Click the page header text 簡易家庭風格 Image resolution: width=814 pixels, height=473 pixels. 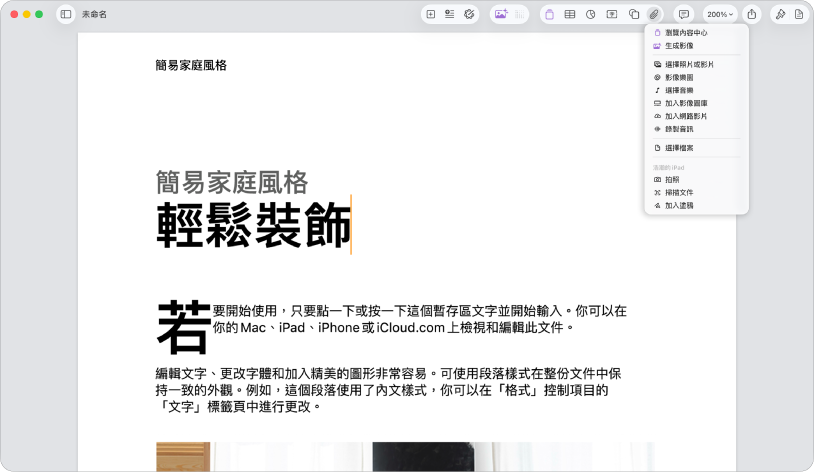tap(191, 65)
